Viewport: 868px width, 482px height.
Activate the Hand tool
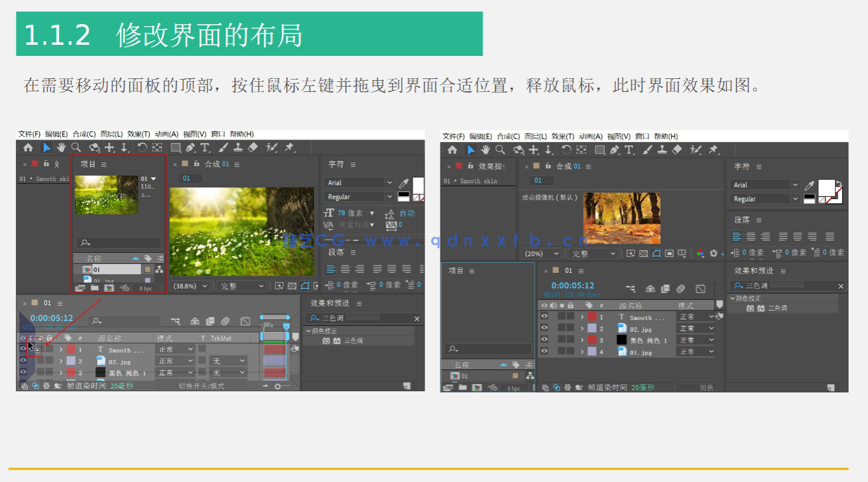point(61,147)
